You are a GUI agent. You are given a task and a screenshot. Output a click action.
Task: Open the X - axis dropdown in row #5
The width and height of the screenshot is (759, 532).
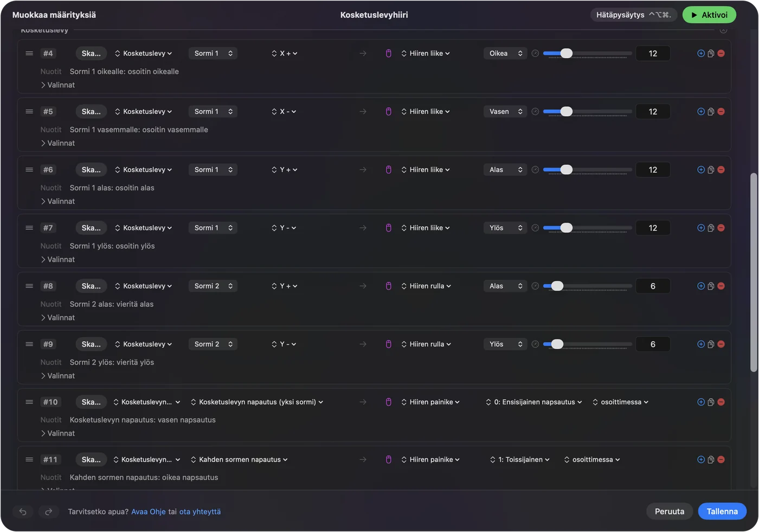point(284,112)
